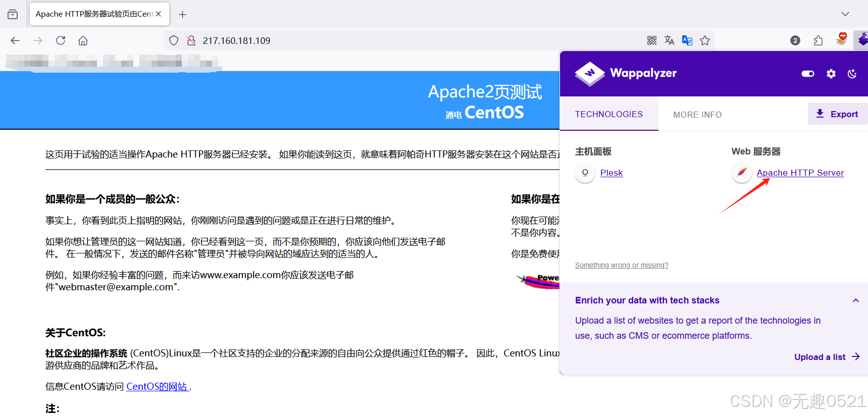Click the Plesk icon
868x416 pixels.
pyautogui.click(x=585, y=173)
